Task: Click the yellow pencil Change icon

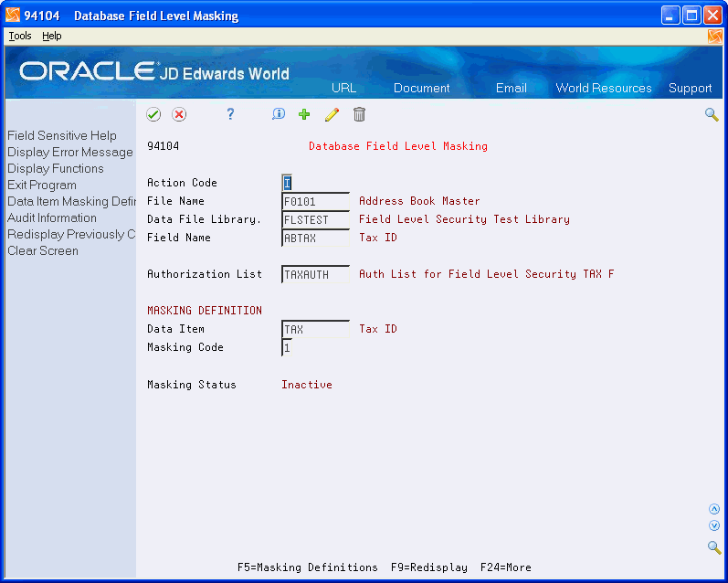Action: [x=332, y=114]
